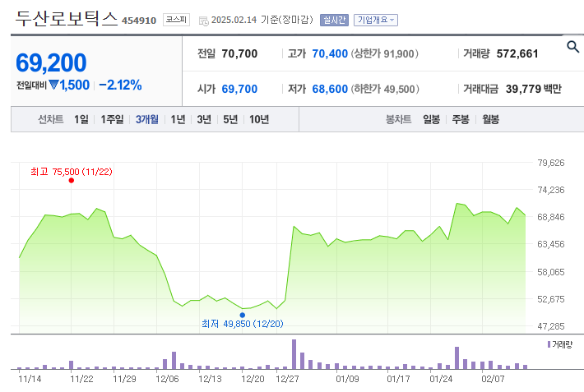Screen dimensions: 584x392
Task: Click the 63,456 price axis label
Action: tap(551, 244)
